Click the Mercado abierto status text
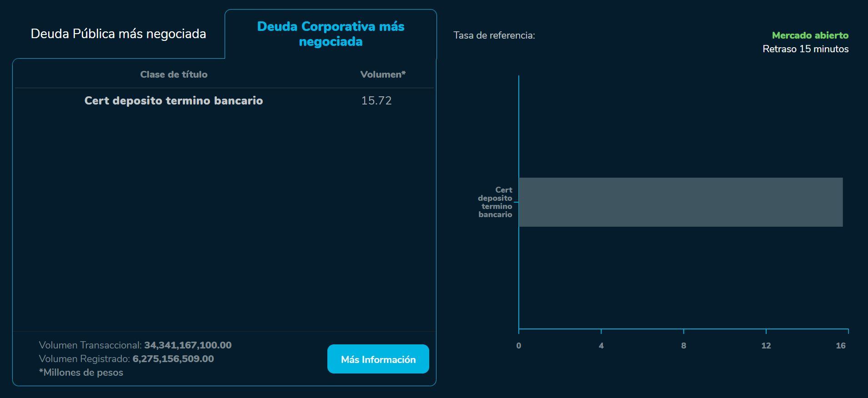The height and width of the screenshot is (398, 868). (x=810, y=35)
